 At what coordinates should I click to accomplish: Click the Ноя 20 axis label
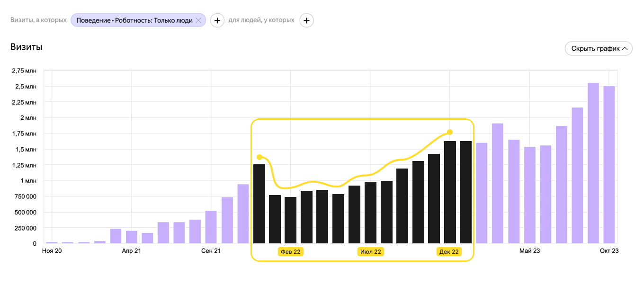click(52, 251)
